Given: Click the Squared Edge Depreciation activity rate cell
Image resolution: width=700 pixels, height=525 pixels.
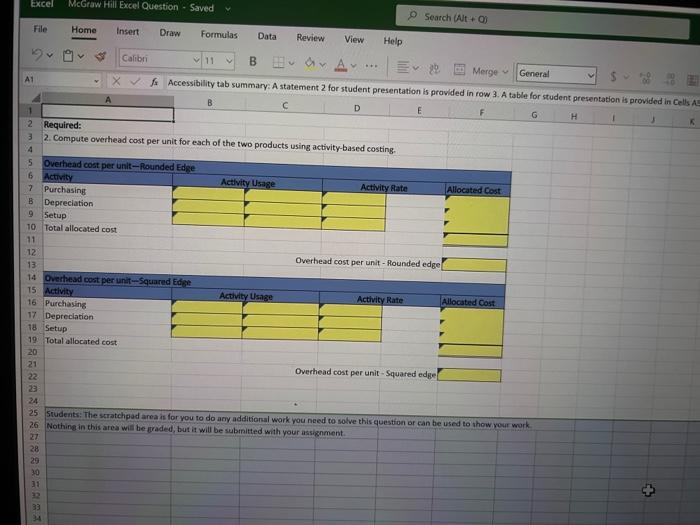Looking at the screenshot, I should click(350, 322).
